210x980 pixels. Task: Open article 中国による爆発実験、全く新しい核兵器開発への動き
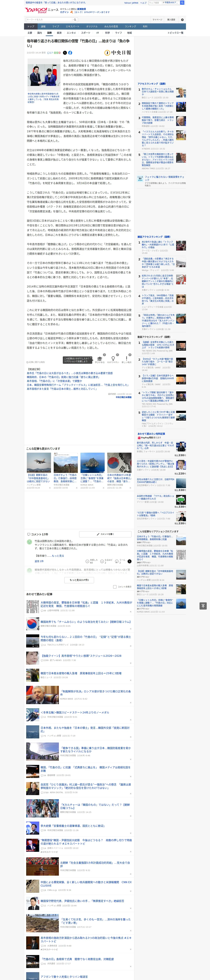86,884
